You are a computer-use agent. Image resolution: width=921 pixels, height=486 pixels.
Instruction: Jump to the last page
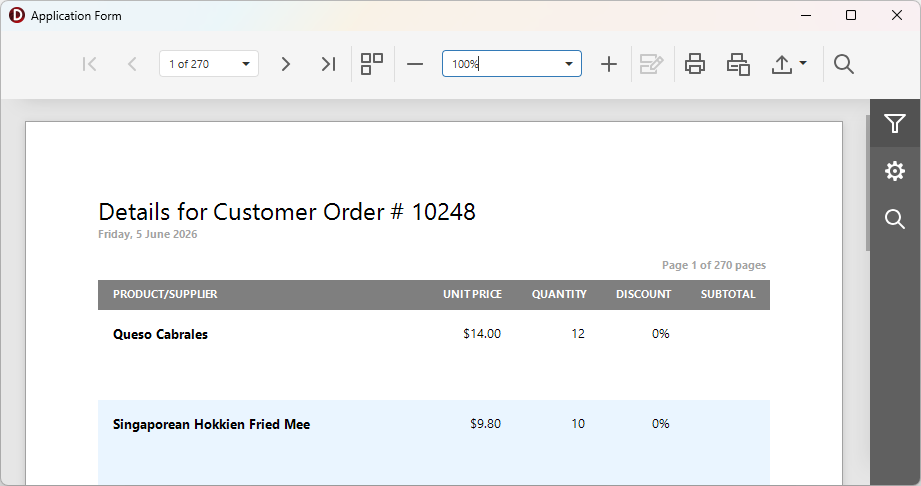328,64
